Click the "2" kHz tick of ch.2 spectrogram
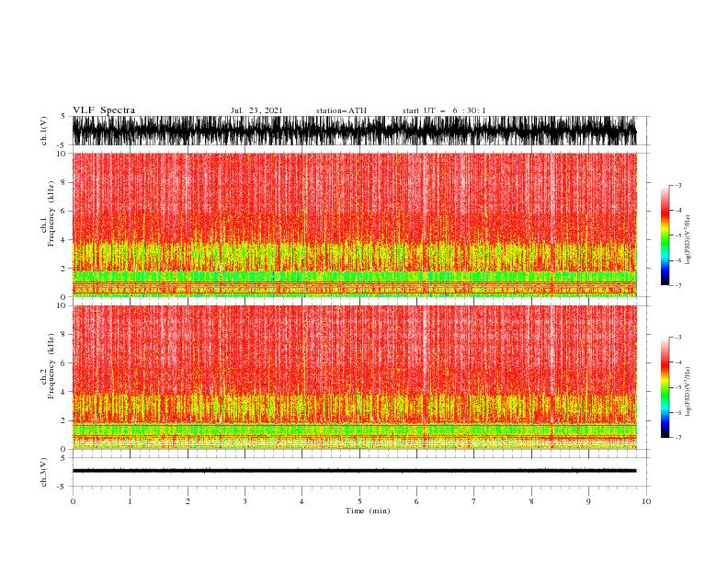 63,420
